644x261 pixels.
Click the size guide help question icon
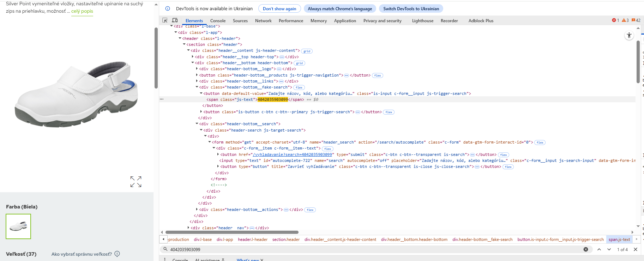(x=117, y=254)
